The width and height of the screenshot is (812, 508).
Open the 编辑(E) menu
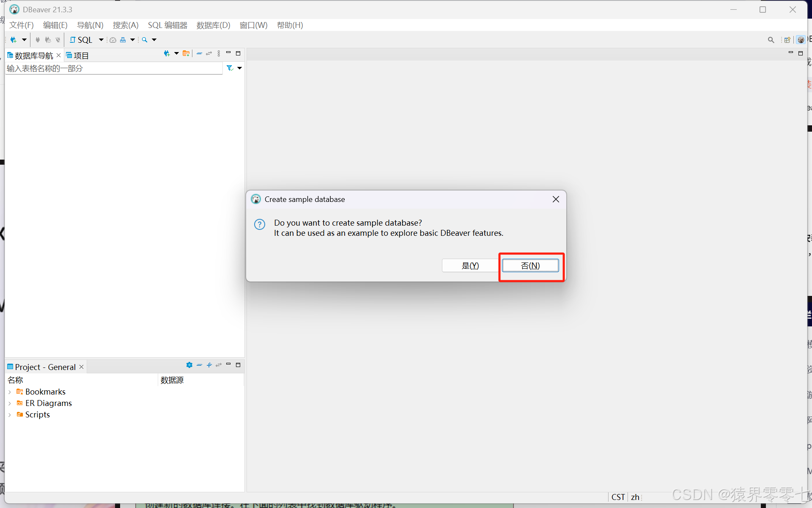(55, 25)
